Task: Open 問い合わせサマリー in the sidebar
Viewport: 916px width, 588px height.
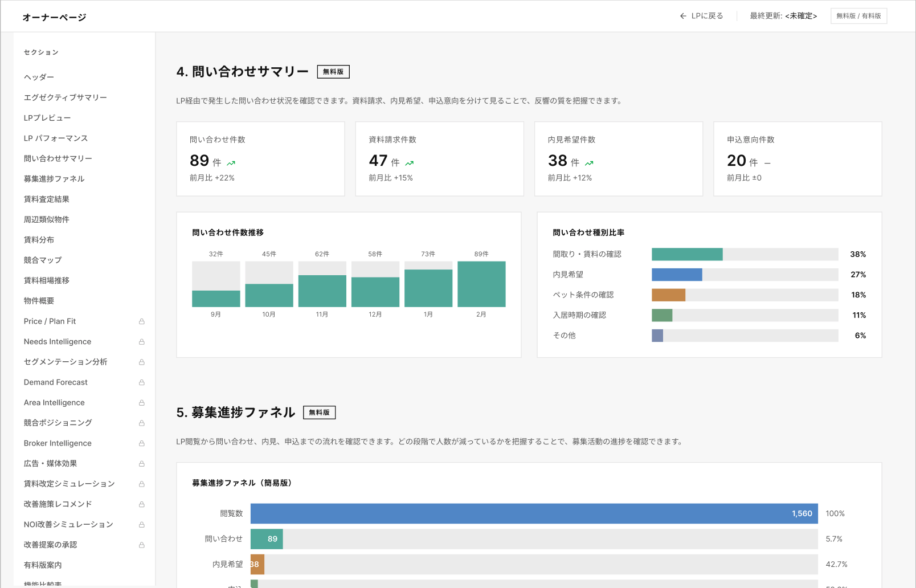Action: coord(58,158)
